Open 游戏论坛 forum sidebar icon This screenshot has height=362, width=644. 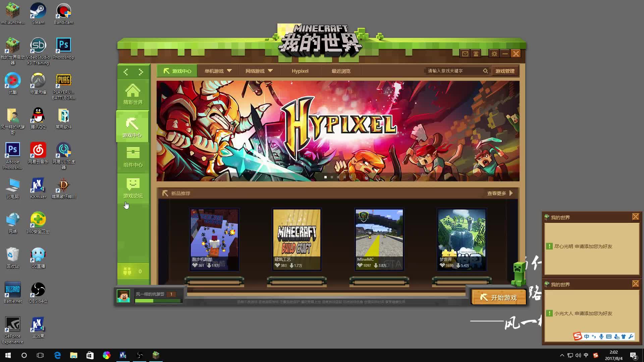pos(133,188)
